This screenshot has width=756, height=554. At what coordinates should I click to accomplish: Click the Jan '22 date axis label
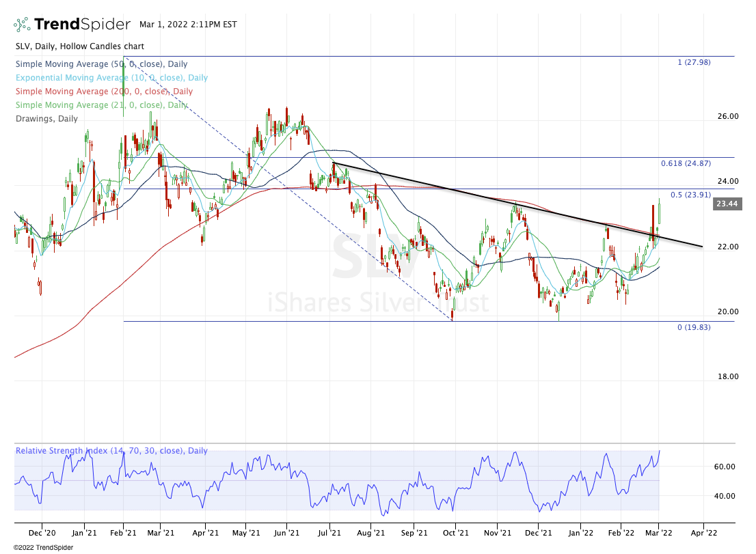580,533
